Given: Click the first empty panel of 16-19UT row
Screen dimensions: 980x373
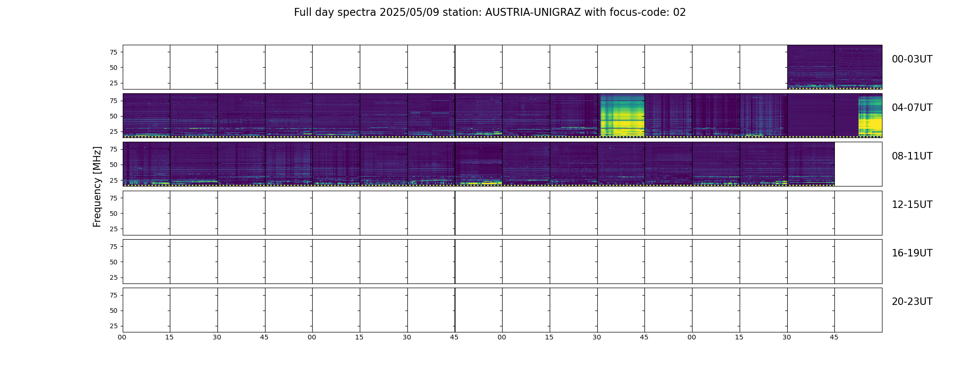Looking at the screenshot, I should tap(146, 261).
